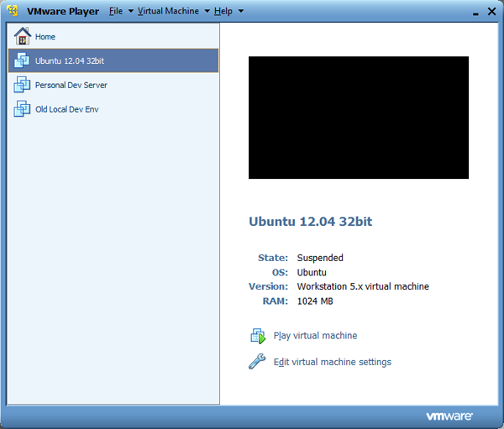The image size is (504, 429).
Task: Click the State: label
Action: (273, 258)
